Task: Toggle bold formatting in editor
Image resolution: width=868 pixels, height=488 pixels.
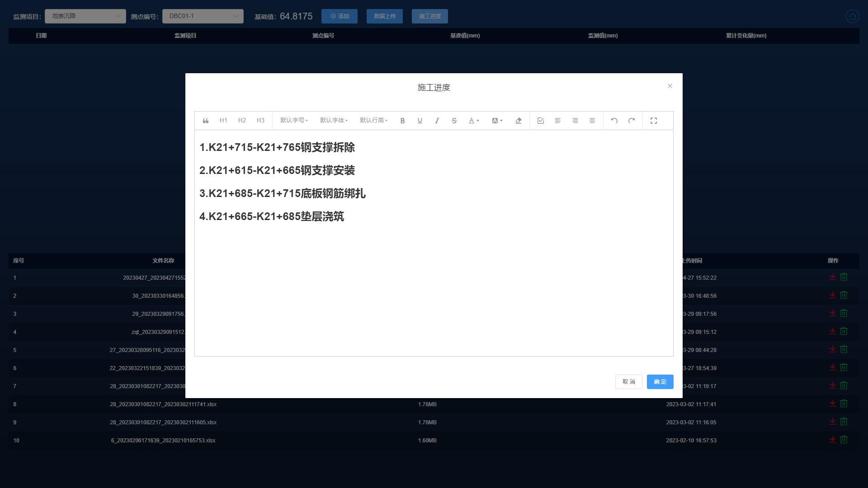Action: 402,121
